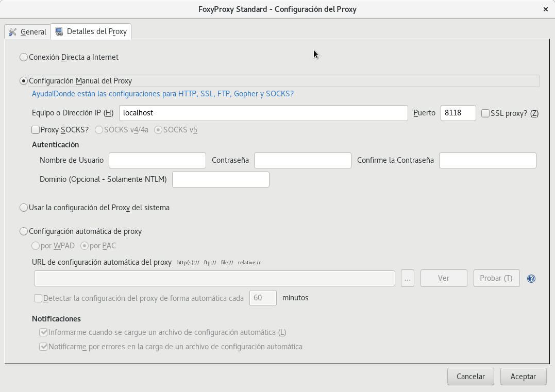Select the Detalles del Proxy tab
The image size is (555, 392).
point(91,31)
